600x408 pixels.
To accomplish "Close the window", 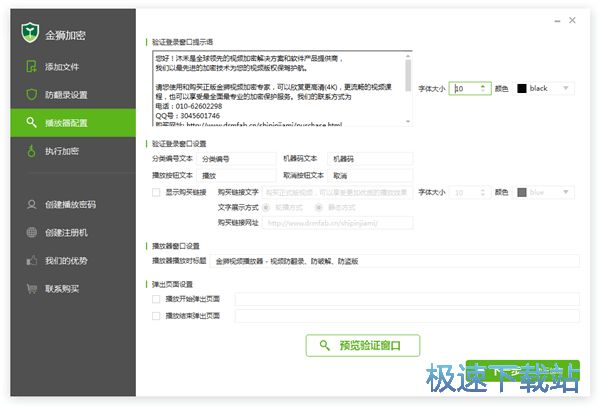I will point(572,20).
